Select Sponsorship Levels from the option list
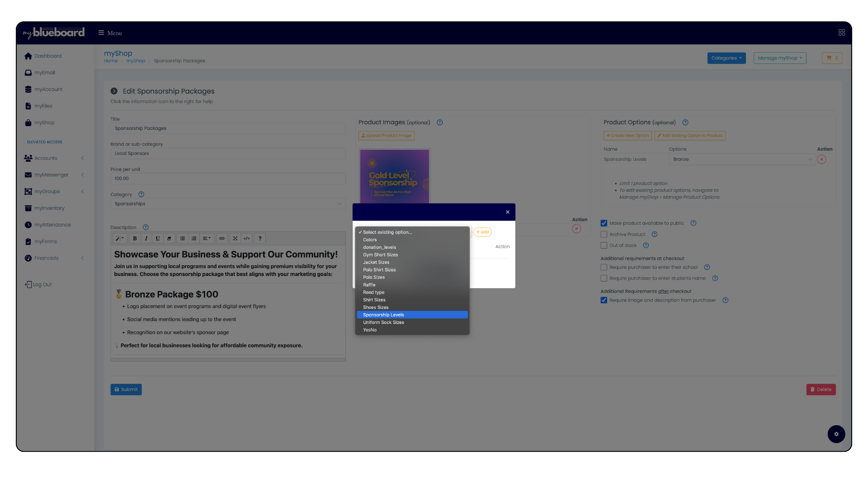Viewport: 868px width, 488px height. [383, 315]
